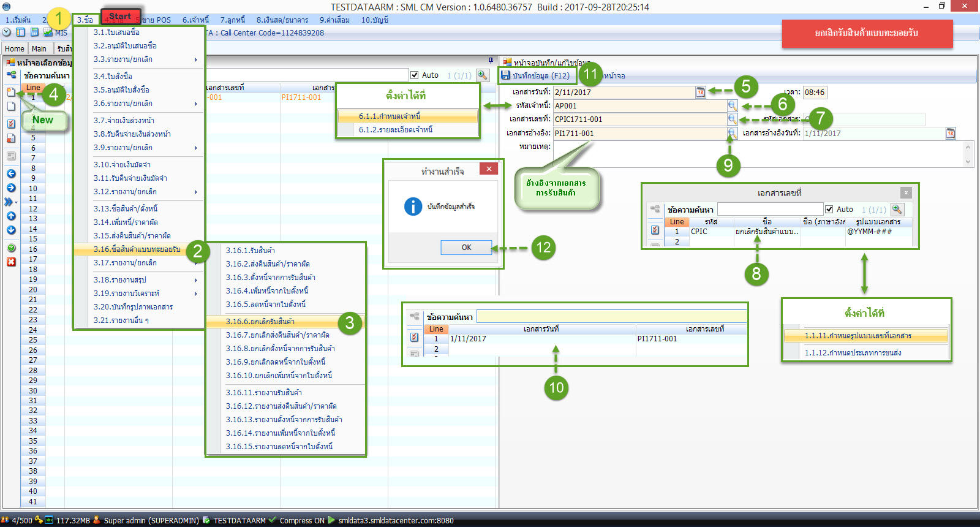Open the double-arrow dropdown in left sidebar
Screen dimensions: 980x527
coord(11,202)
